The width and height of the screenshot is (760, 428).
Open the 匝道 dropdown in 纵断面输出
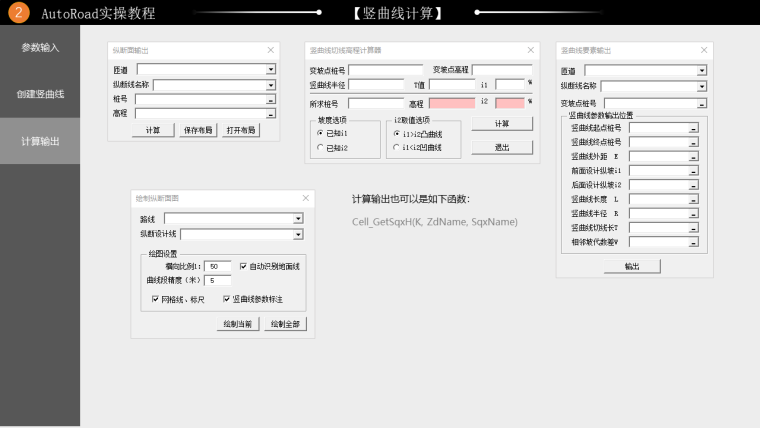(271, 69)
